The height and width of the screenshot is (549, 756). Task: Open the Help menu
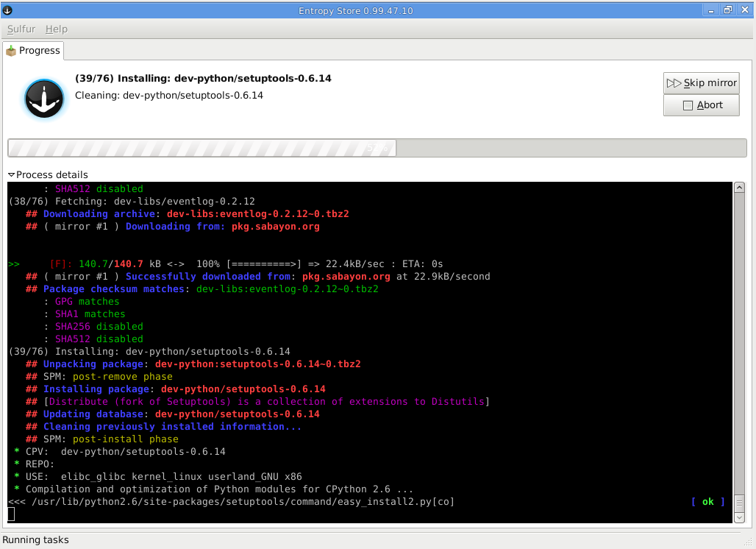pyautogui.click(x=57, y=29)
